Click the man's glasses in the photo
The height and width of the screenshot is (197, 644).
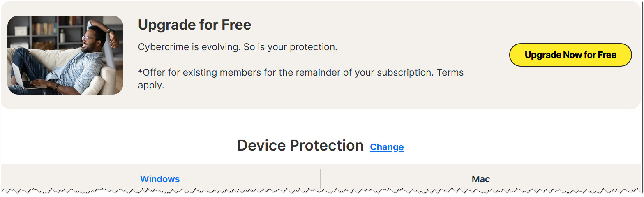pos(87,39)
